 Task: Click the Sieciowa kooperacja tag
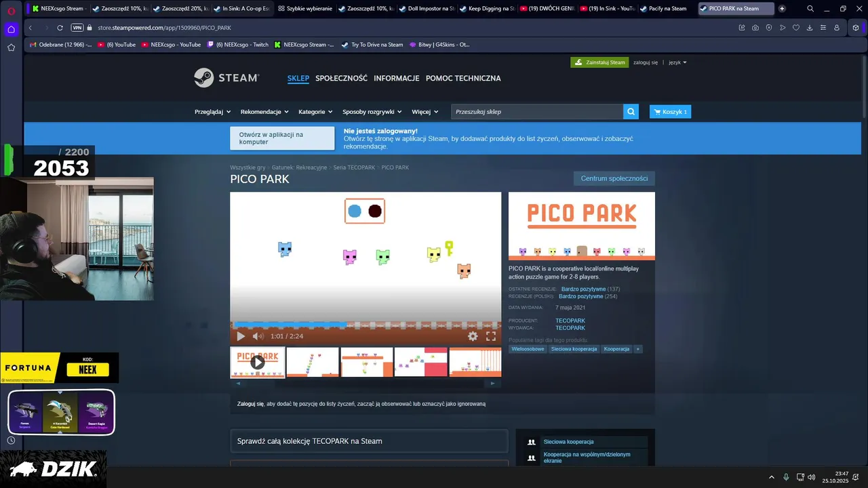[x=574, y=349]
